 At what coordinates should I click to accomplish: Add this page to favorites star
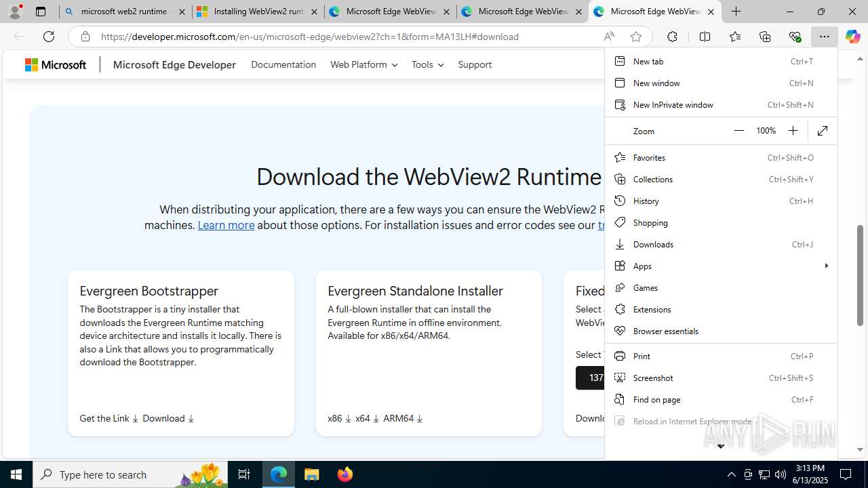click(x=635, y=37)
